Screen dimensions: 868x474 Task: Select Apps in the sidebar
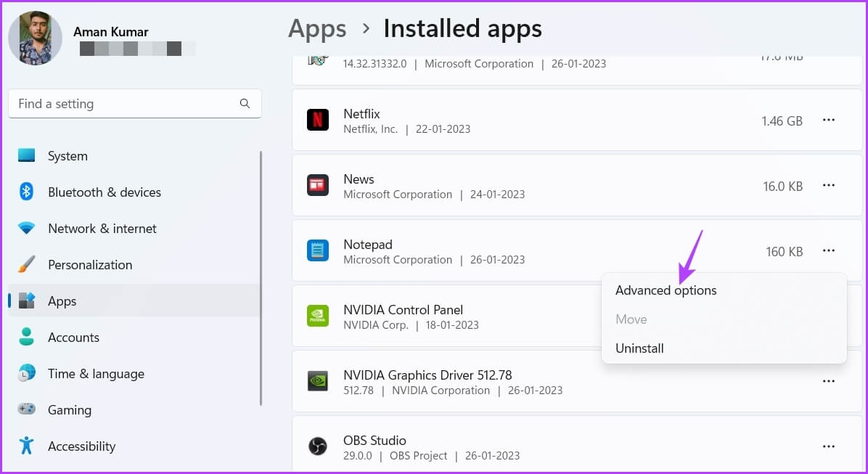pyautogui.click(x=134, y=301)
